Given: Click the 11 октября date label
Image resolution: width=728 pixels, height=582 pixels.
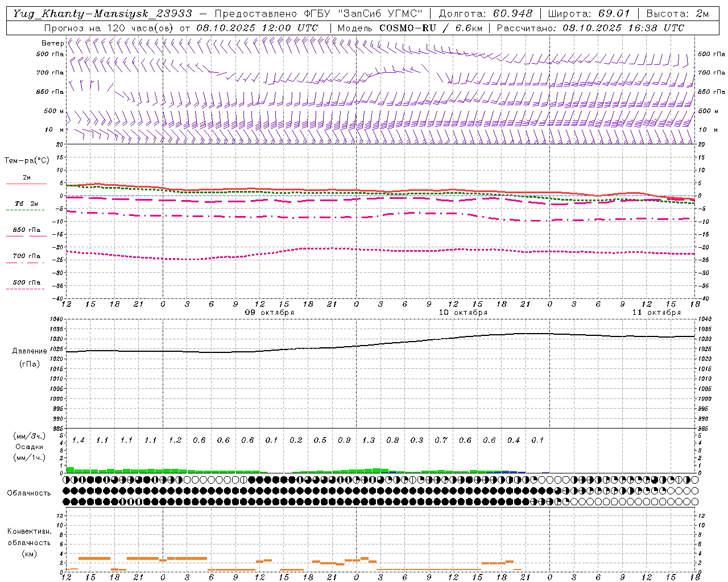Looking at the screenshot, I should pyautogui.click(x=656, y=313).
